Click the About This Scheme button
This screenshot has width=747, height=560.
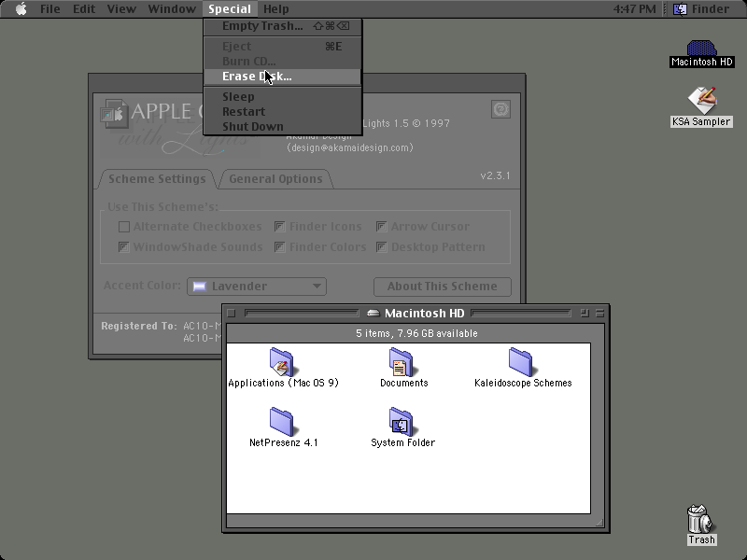(x=442, y=287)
